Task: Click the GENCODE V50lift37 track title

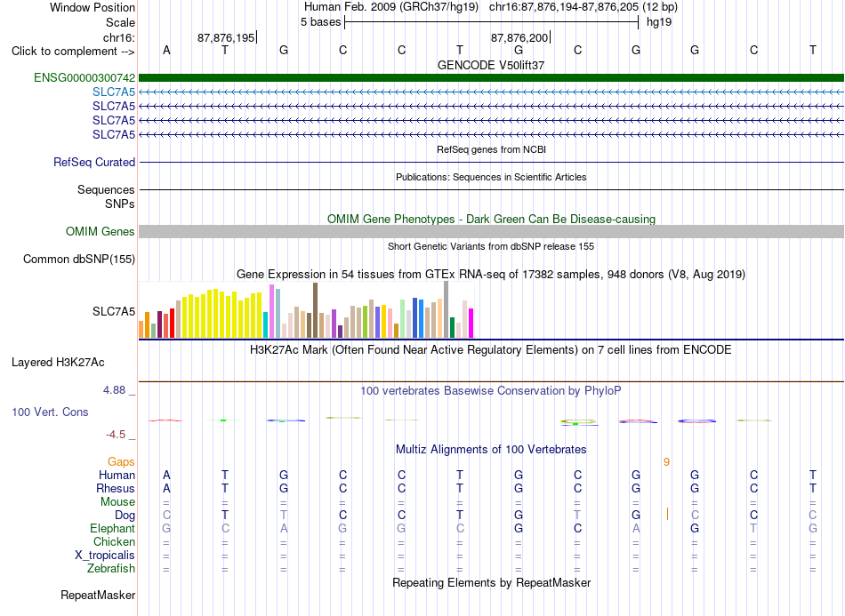Action: [491, 65]
